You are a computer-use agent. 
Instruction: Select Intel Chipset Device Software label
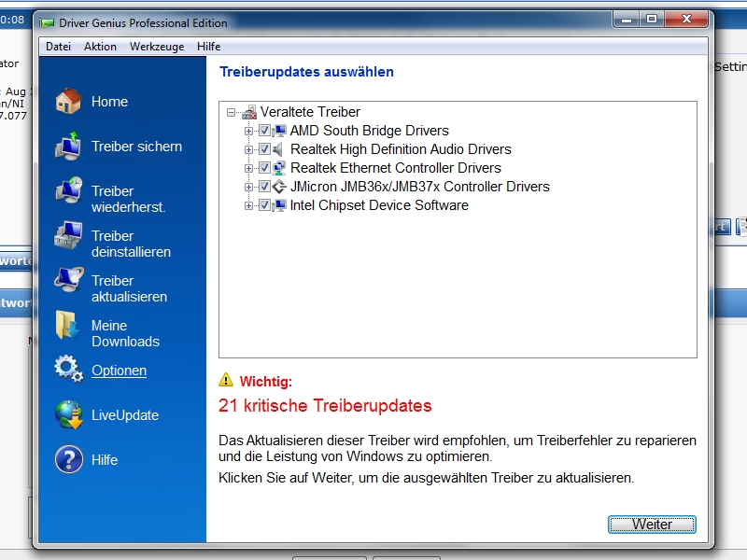pos(379,205)
